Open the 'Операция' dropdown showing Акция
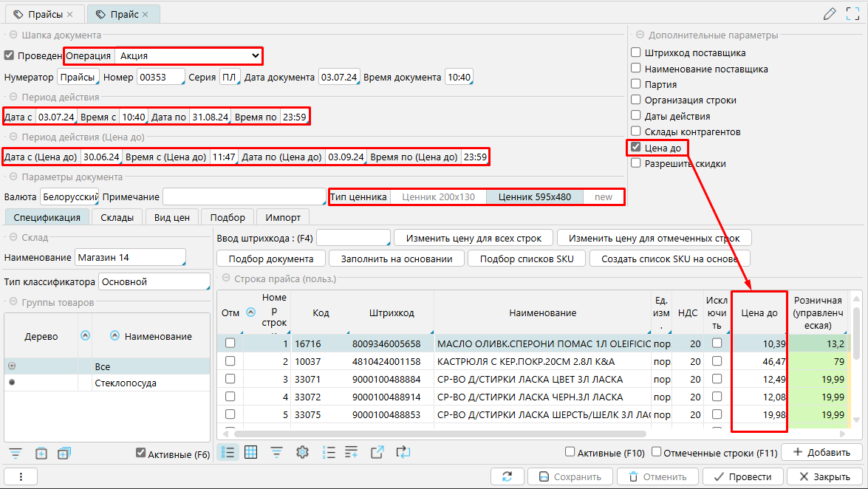This screenshot has height=489, width=868. pos(189,55)
